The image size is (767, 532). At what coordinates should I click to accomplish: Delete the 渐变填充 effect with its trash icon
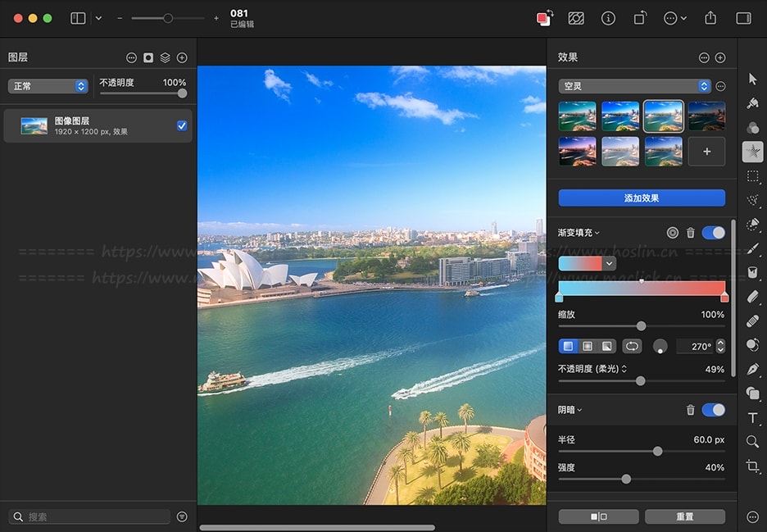pyautogui.click(x=690, y=233)
